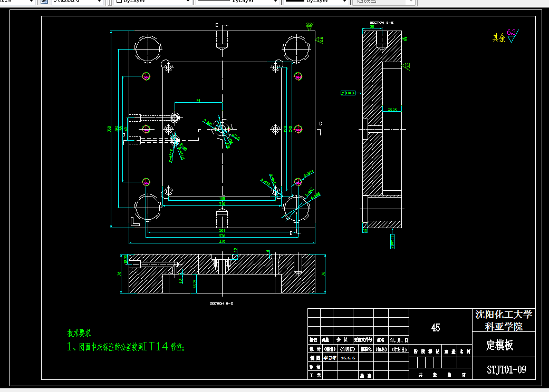Select the 共 张 第 页 text
The width and height of the screenshot is (549, 392).
442,375
